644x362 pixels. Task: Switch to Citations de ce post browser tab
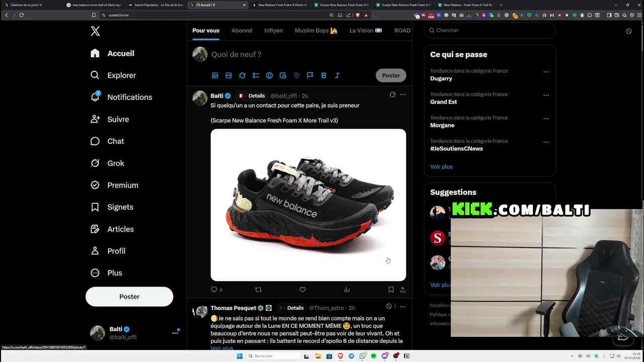coord(31,5)
